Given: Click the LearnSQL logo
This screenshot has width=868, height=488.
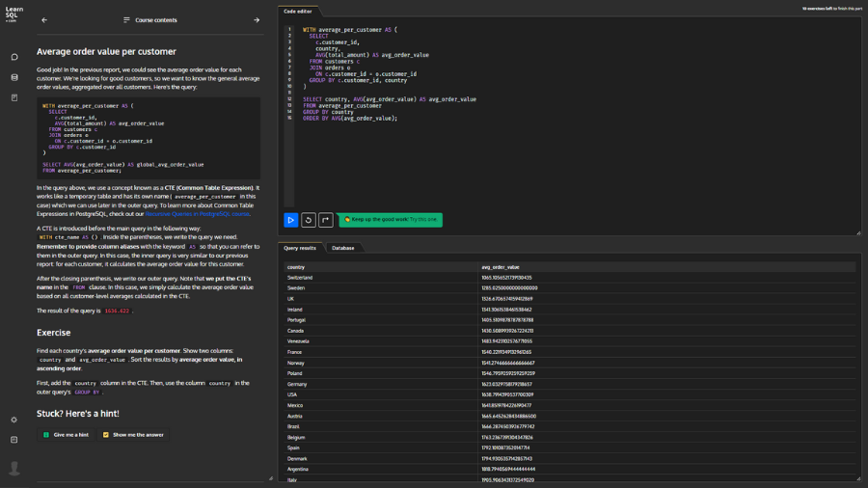Looking at the screenshot, I should pyautogui.click(x=14, y=14).
